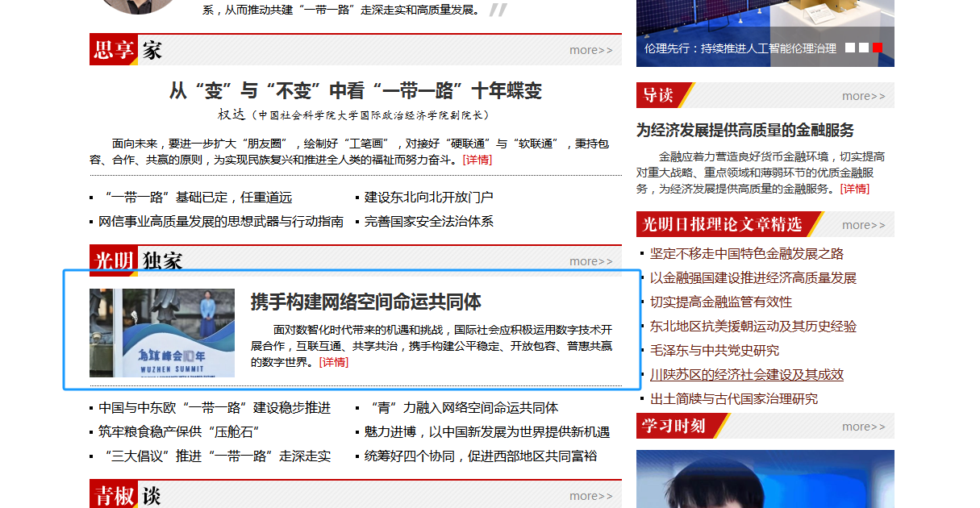
Task: Click 详情 link under 网络空间命运共同体 summary
Action: pos(334,362)
